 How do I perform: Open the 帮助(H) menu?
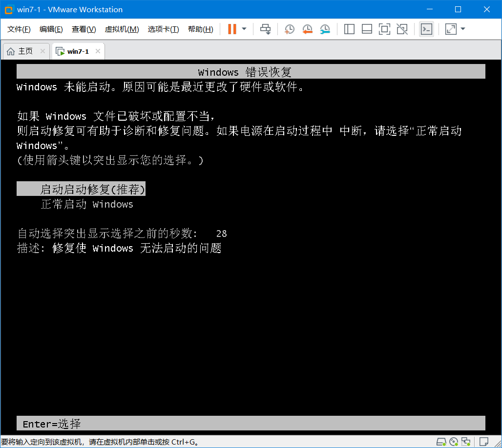click(201, 29)
